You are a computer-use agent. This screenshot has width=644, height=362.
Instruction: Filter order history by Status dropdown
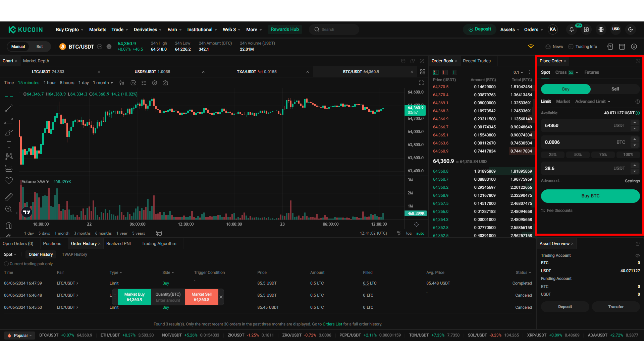pyautogui.click(x=523, y=273)
